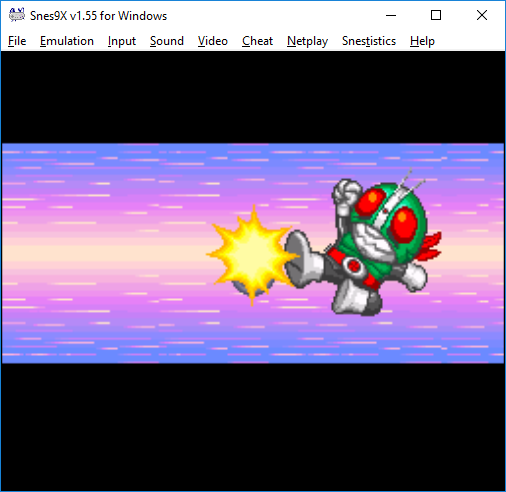Screen dimensions: 506x492
Task: Open the Video menu
Action: (x=213, y=41)
